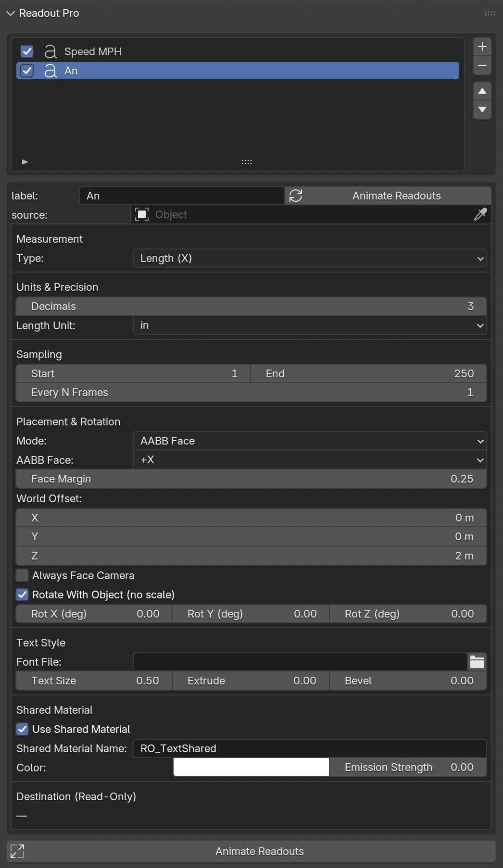The image size is (503, 868).
Task: Click the eyedropper icon for source object
Action: click(480, 214)
